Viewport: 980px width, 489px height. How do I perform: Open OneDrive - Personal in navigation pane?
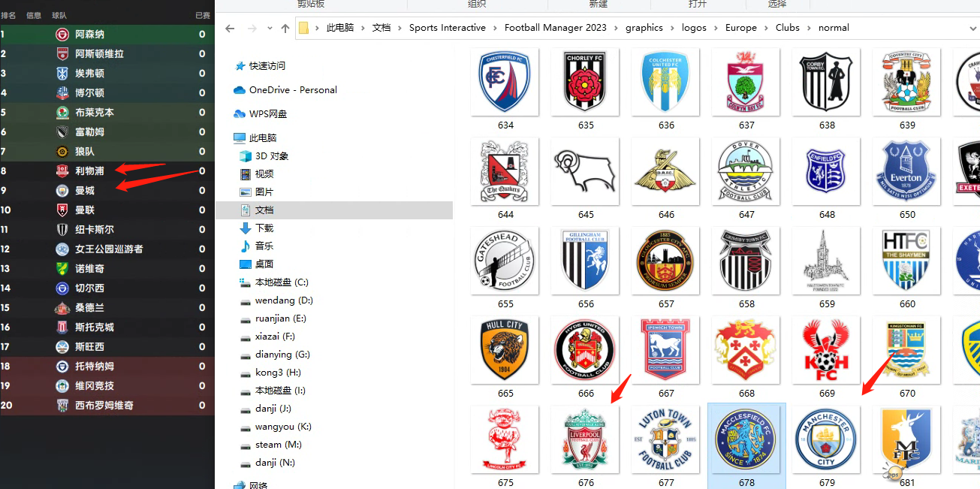click(293, 90)
